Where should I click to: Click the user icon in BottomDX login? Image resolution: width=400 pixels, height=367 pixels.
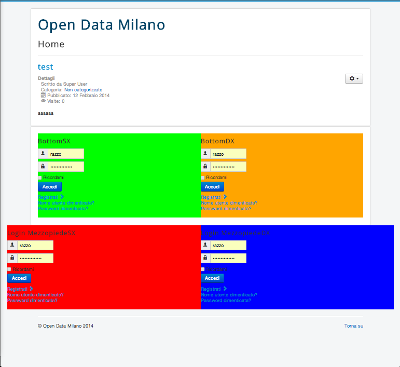point(205,153)
